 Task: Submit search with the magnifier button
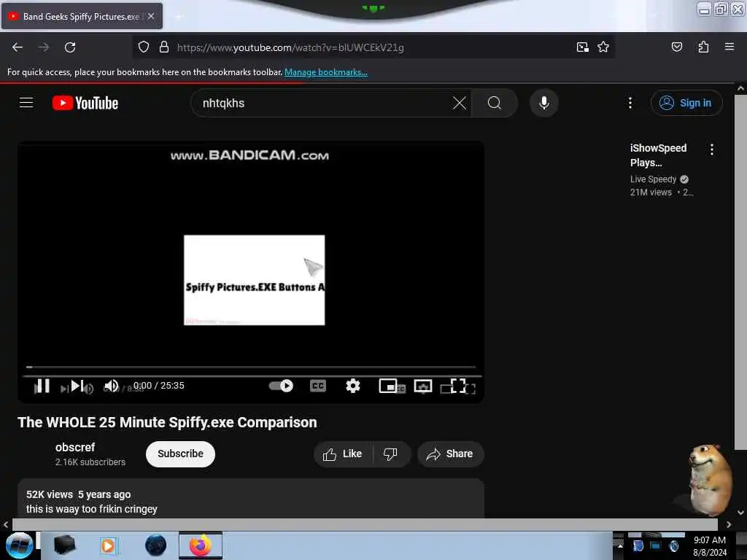494,103
